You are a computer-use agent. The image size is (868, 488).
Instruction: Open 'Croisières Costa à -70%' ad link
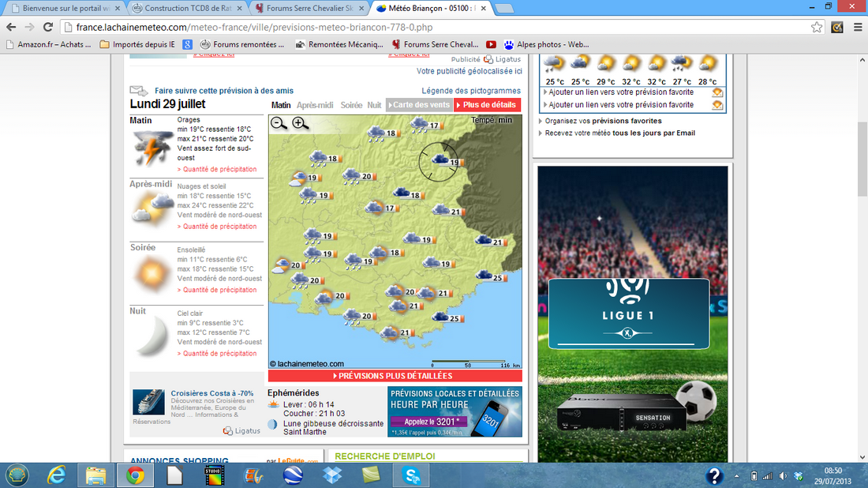pos(212,393)
